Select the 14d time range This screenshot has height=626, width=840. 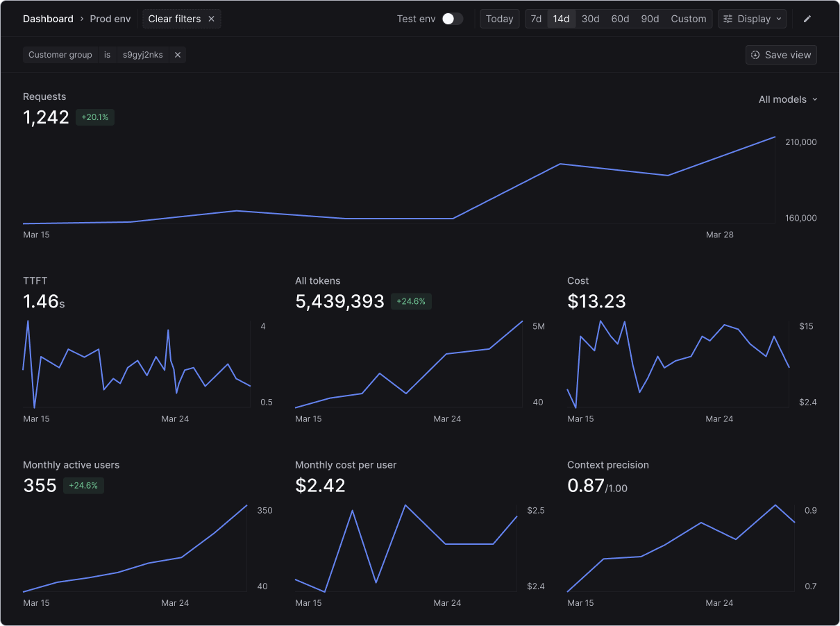pyautogui.click(x=561, y=19)
